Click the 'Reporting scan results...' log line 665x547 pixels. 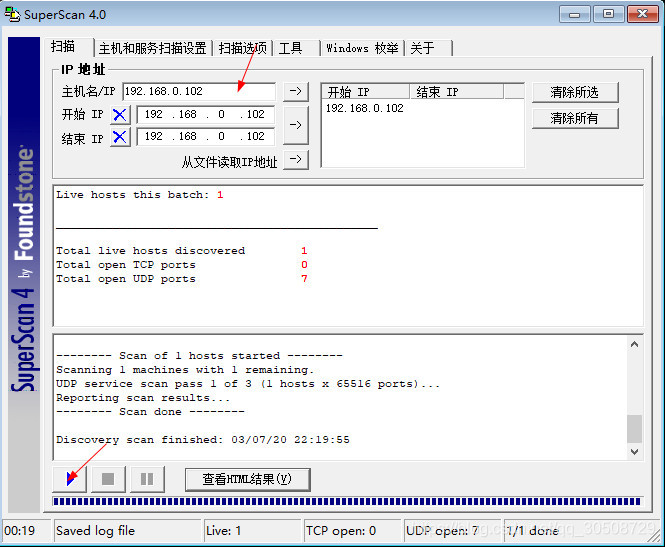point(143,398)
